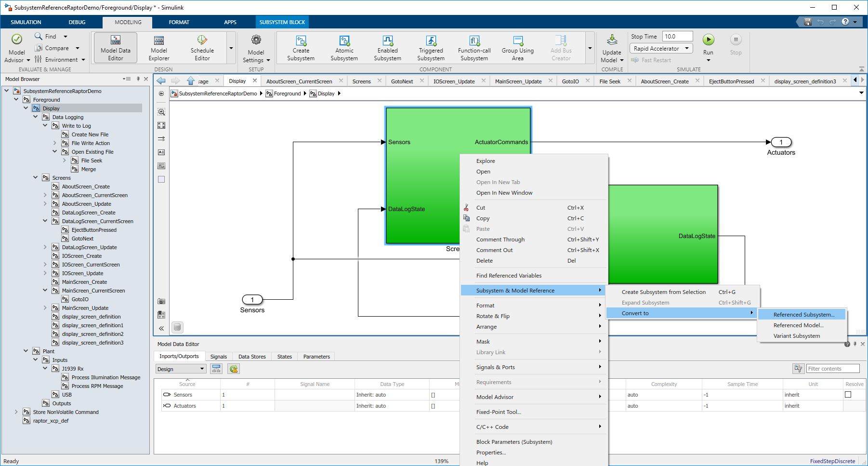This screenshot has width=868, height=466.
Task: Expand the Component gallery dropdown arrow
Action: [x=590, y=48]
